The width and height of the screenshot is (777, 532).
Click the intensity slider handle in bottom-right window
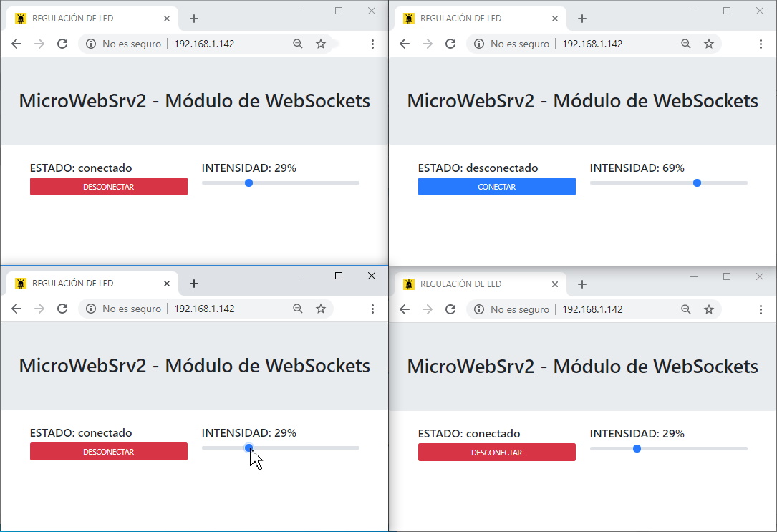click(637, 448)
